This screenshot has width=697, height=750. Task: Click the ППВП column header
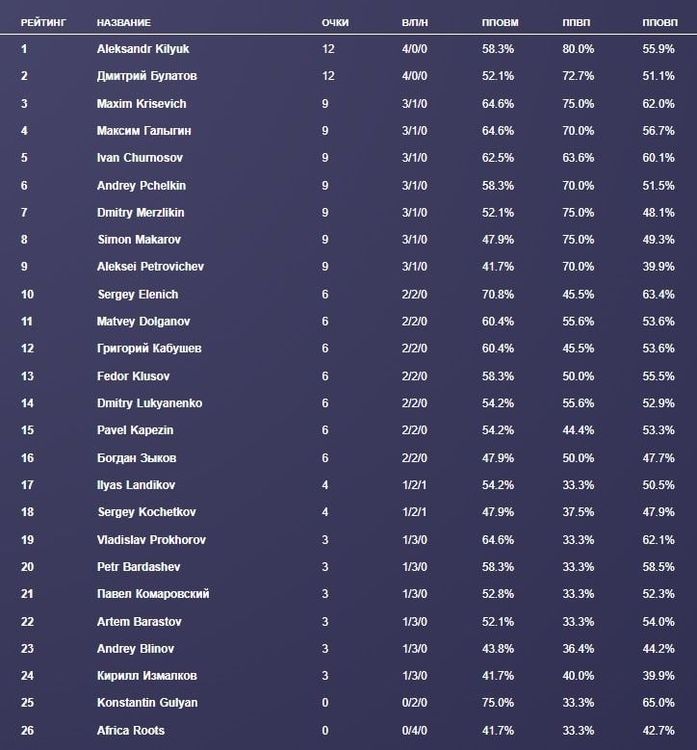[x=576, y=22]
